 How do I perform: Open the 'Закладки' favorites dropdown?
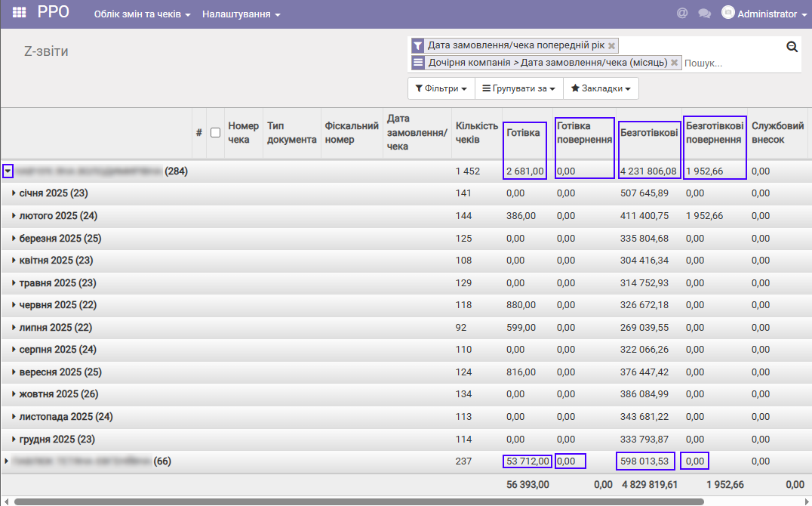tap(601, 88)
